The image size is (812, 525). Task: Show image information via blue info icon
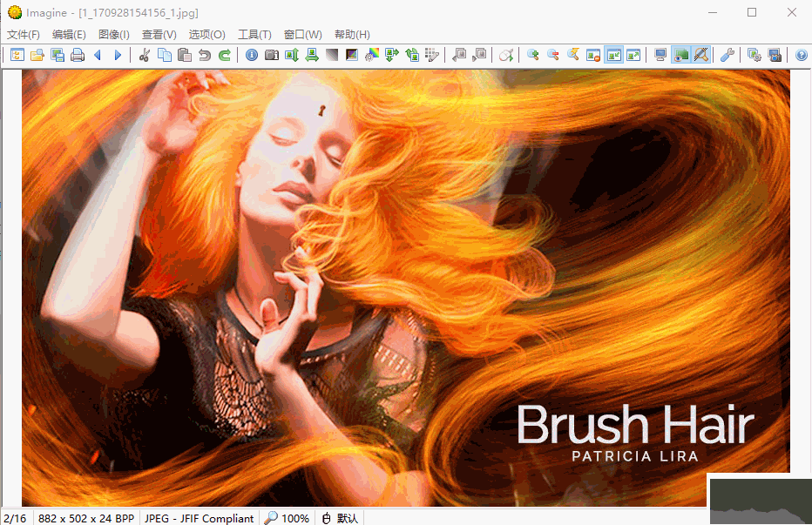[252, 55]
